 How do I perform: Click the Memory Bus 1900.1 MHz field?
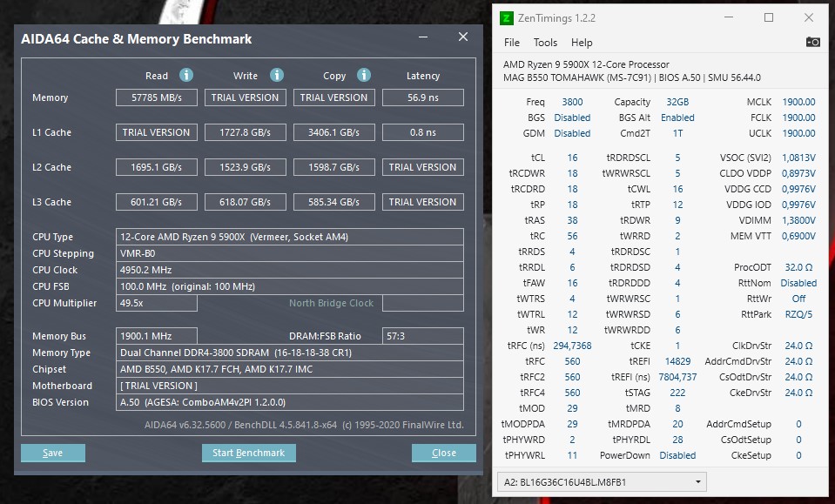coord(157,336)
